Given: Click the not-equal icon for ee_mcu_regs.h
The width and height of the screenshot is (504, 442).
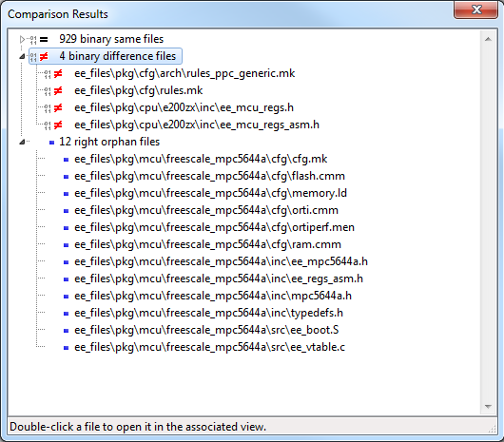Looking at the screenshot, I should [x=58, y=107].
